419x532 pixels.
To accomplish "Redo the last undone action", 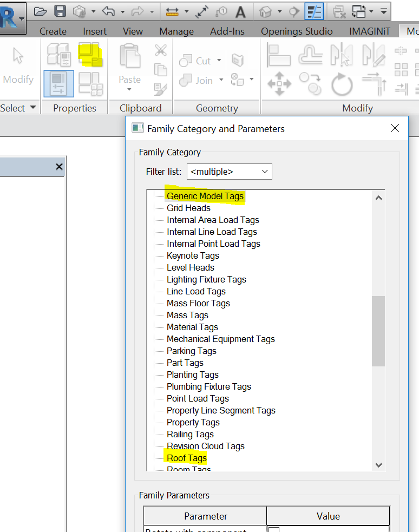I will [x=138, y=12].
